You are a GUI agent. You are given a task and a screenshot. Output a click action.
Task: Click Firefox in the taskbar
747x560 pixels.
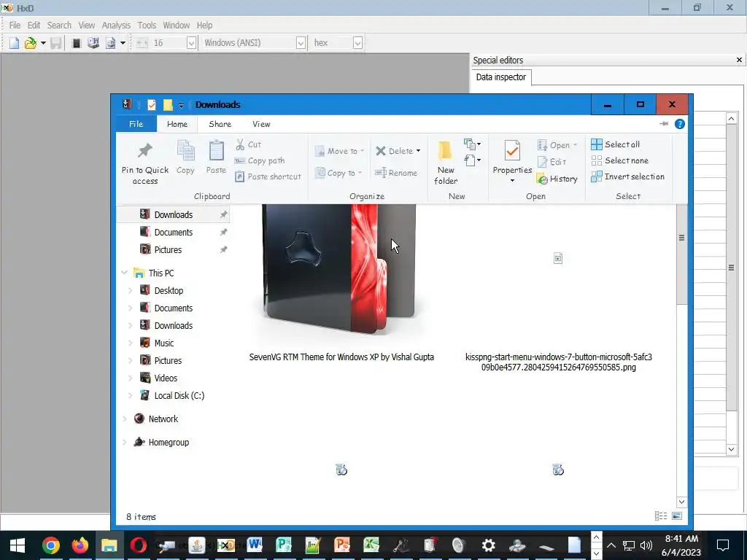pyautogui.click(x=80, y=545)
